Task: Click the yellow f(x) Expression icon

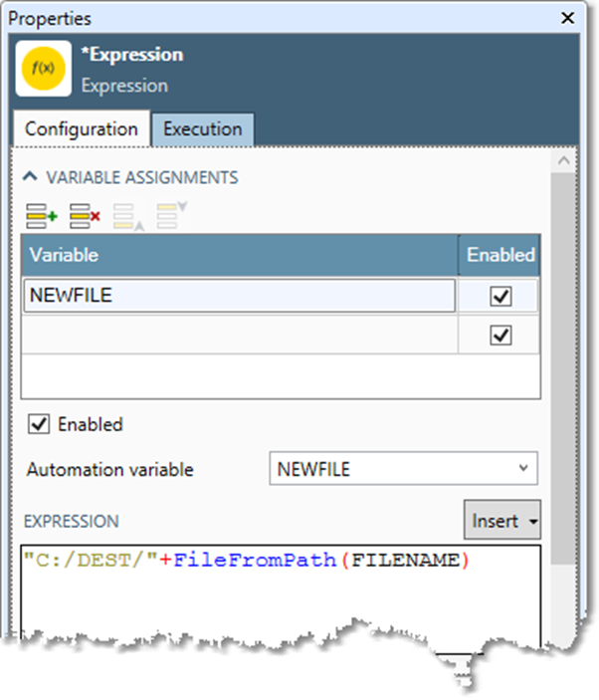Action: (44, 68)
